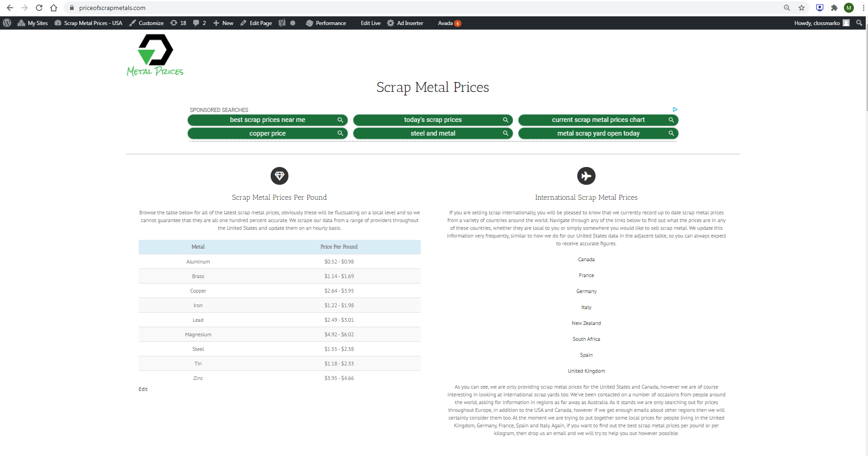Image resolution: width=868 pixels, height=456 pixels.
Task: Click the blue screen extension icon in toolbar
Action: click(820, 8)
